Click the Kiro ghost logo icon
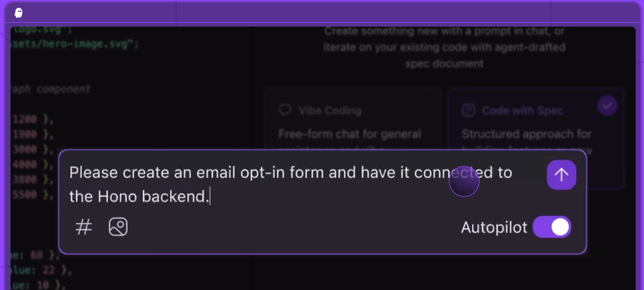The width and height of the screenshot is (644, 290). pyautogui.click(x=19, y=13)
